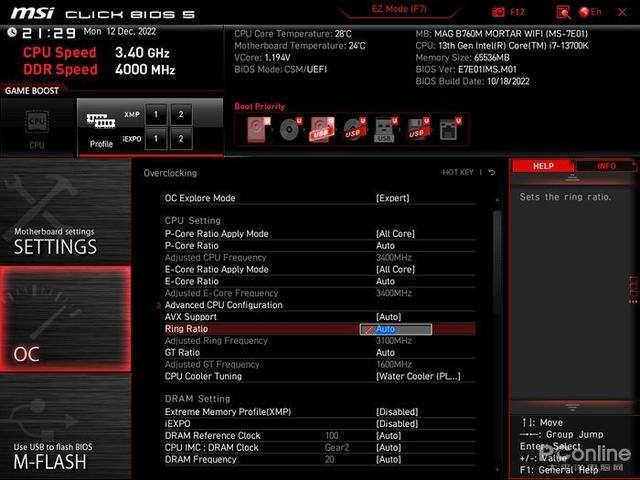640x480 pixels.
Task: Select the USB key boot device icon
Action: pyautogui.click(x=385, y=129)
